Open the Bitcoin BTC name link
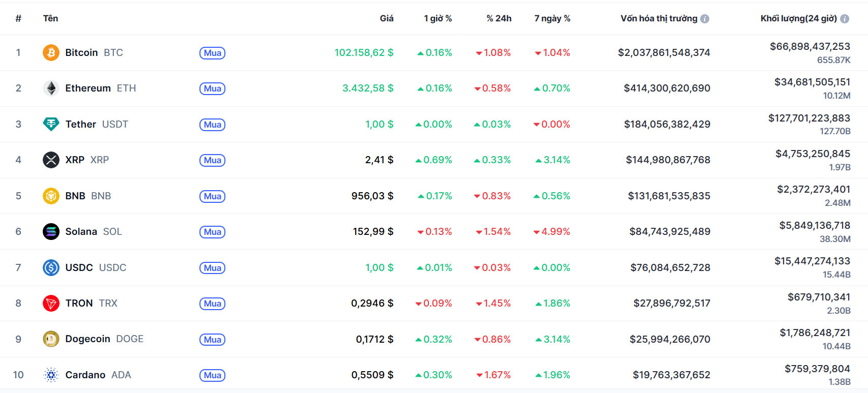Image resolution: width=868 pixels, height=393 pixels. (x=94, y=52)
